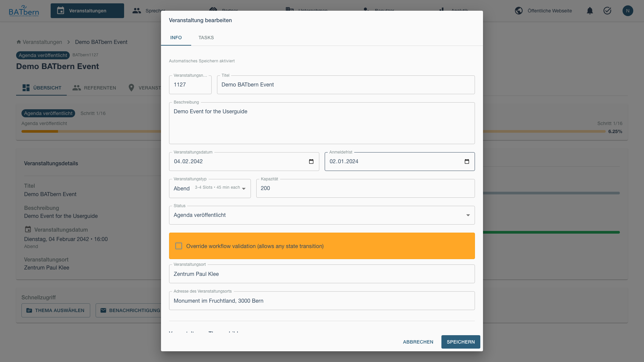Viewport: 644px width, 362px height.
Task: Click the Kapazität field showing 200
Action: [x=365, y=188]
